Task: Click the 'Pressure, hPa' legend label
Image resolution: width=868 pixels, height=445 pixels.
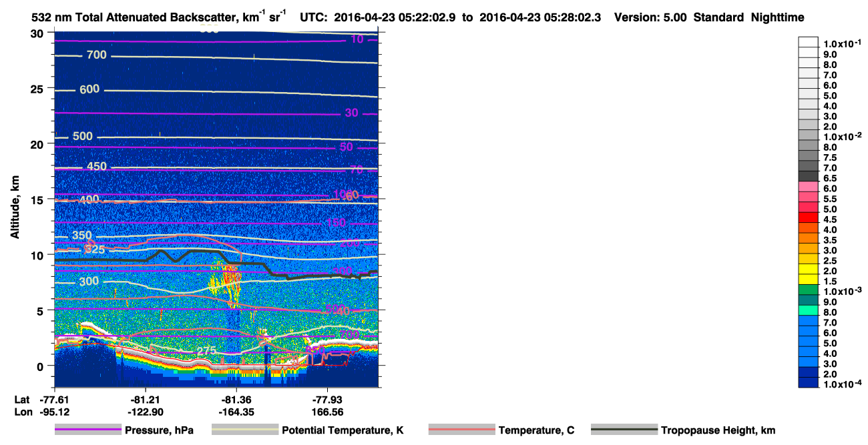Action: tap(159, 430)
